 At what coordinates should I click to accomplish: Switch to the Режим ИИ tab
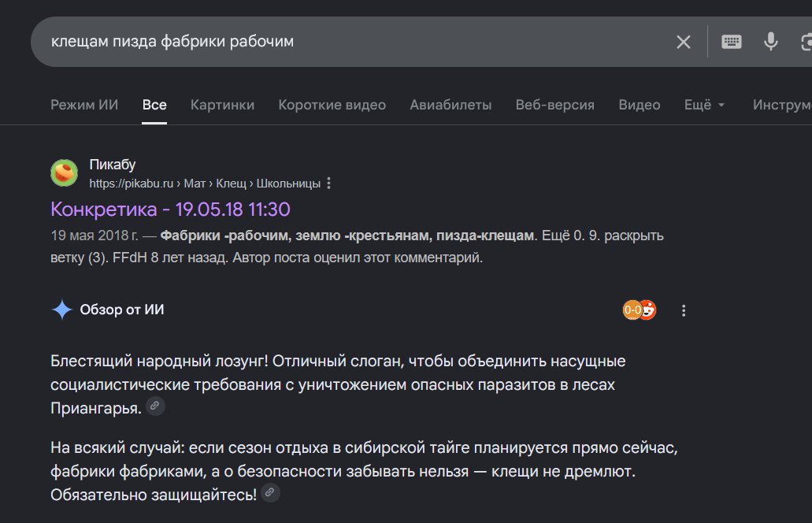point(84,105)
